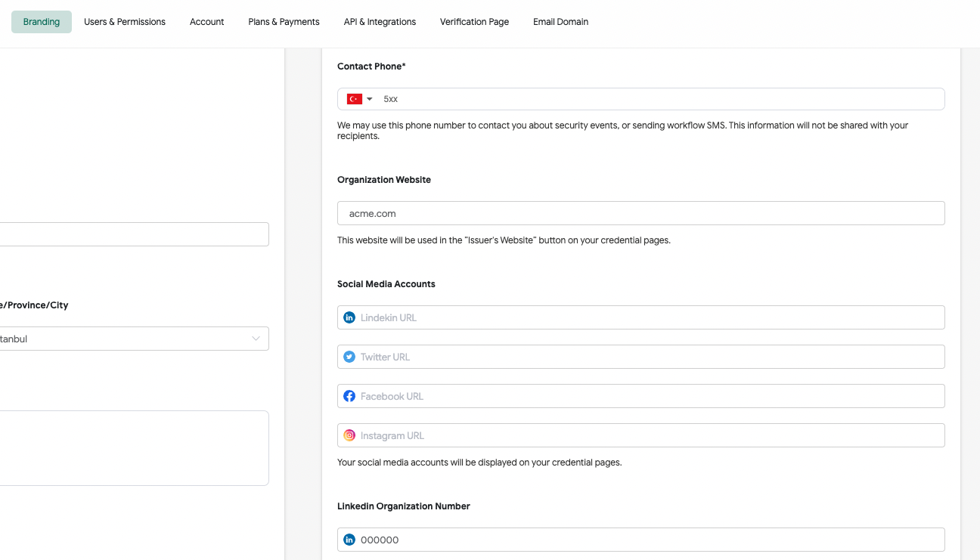The width and height of the screenshot is (980, 560).
Task: Click the LinkedIn icon in social accounts
Action: point(349,317)
